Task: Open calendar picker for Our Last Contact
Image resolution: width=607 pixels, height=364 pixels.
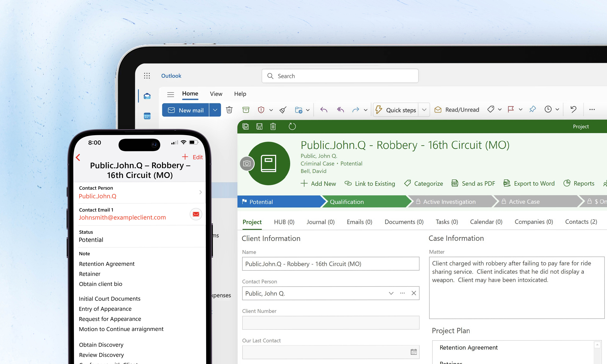Action: coord(414,352)
